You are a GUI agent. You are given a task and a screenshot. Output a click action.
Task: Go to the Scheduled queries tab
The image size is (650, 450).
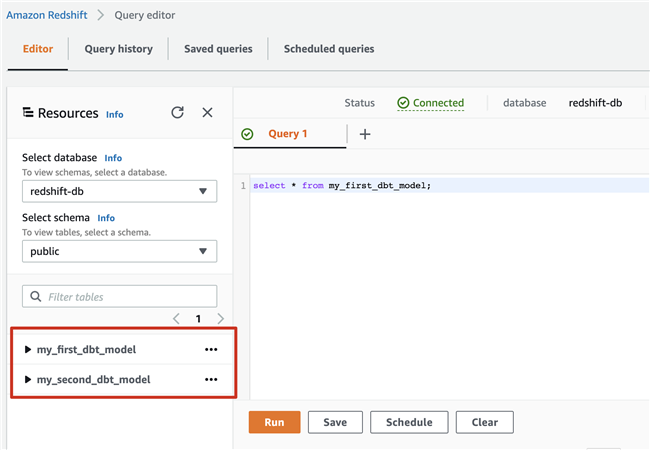(329, 48)
